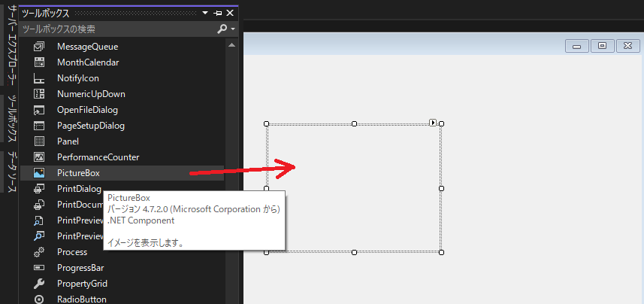Click the Panel container icon
The width and height of the screenshot is (644, 304).
click(39, 141)
